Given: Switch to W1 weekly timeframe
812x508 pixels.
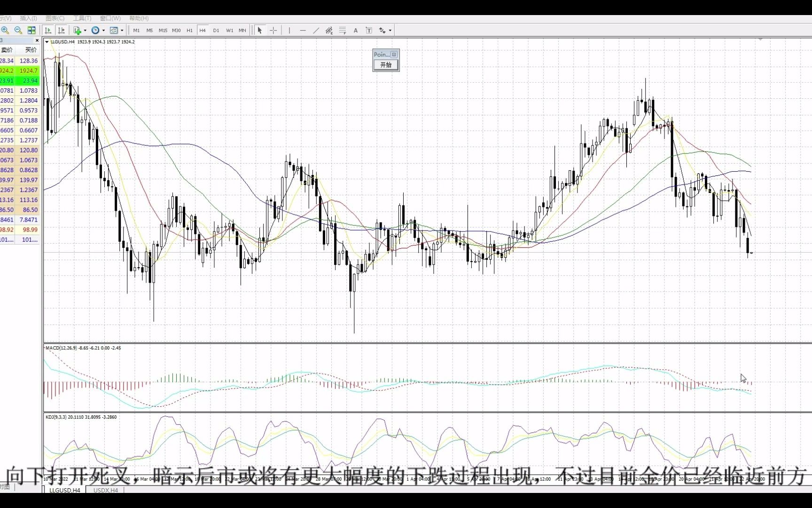Looking at the screenshot, I should click(x=229, y=30).
